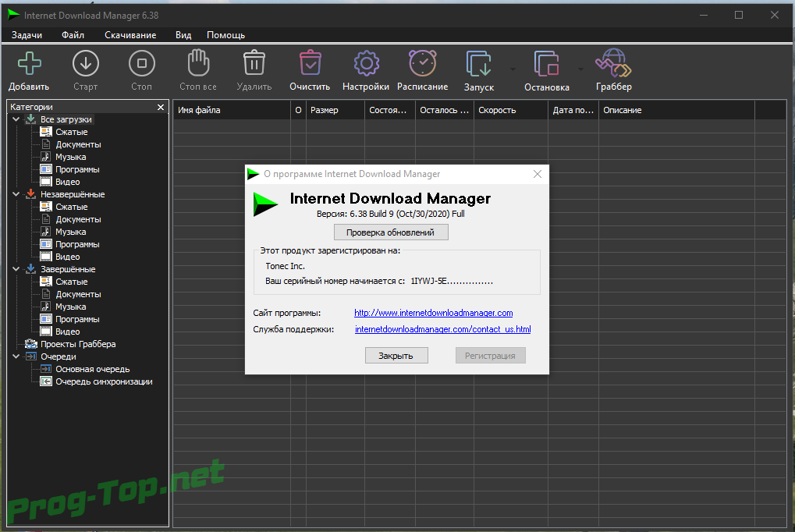This screenshot has width=795, height=532.
Task: Select the Незавершённые category
Action: click(73, 194)
